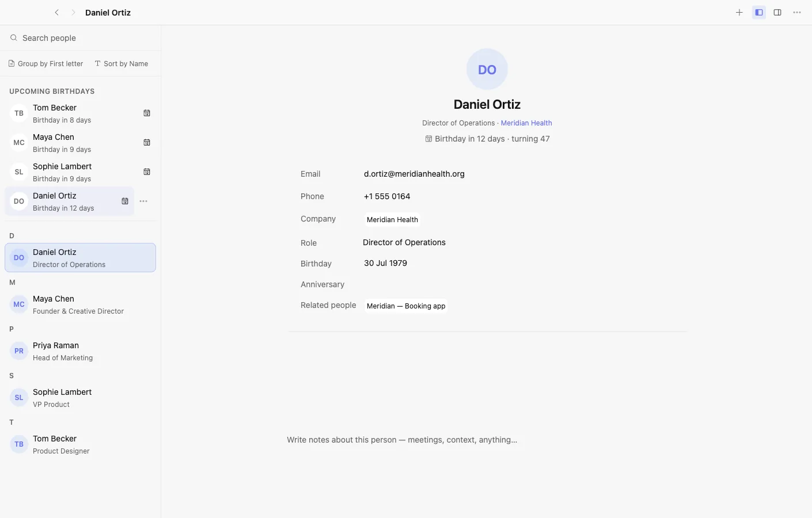Click the UPCOMING BIRTHDAYS section header
This screenshot has height=518, width=812.
(52, 92)
